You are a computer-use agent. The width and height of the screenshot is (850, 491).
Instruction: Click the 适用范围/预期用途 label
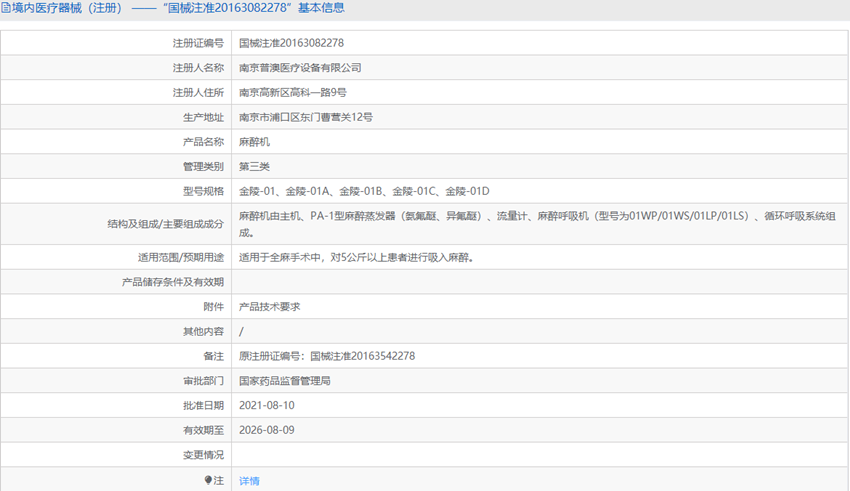[x=181, y=257]
